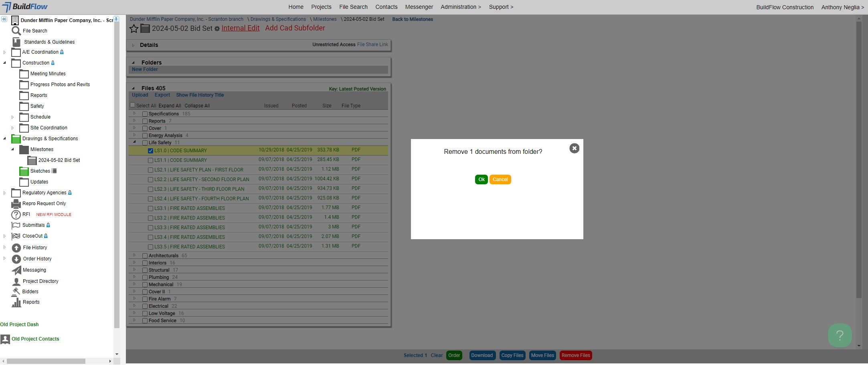The width and height of the screenshot is (868, 365).
Task: Click the Old Project Contacts person icon
Action: coord(5,339)
